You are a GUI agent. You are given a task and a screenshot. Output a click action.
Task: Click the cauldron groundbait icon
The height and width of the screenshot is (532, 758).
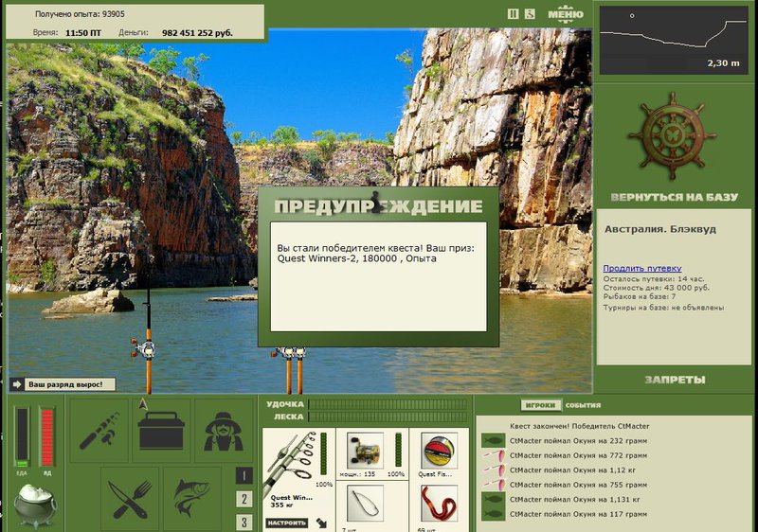[34, 505]
